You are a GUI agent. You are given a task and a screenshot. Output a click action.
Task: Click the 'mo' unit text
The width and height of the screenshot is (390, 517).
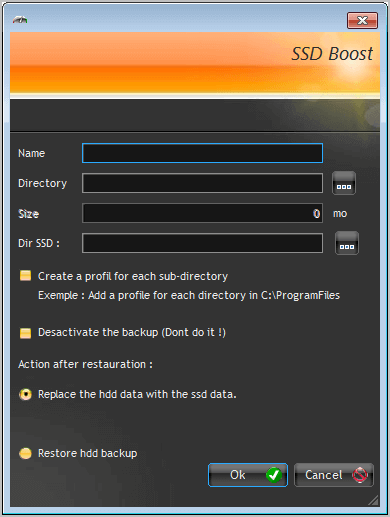tap(340, 213)
